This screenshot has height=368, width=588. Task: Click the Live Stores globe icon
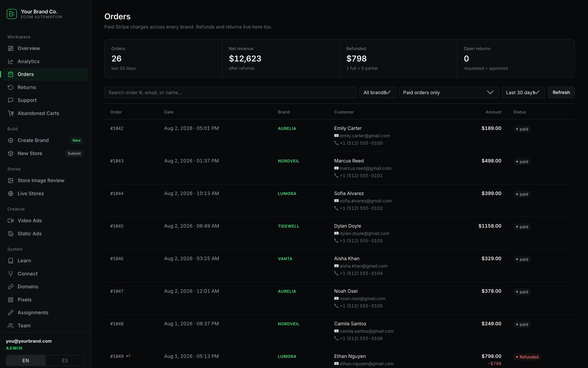tap(11, 194)
